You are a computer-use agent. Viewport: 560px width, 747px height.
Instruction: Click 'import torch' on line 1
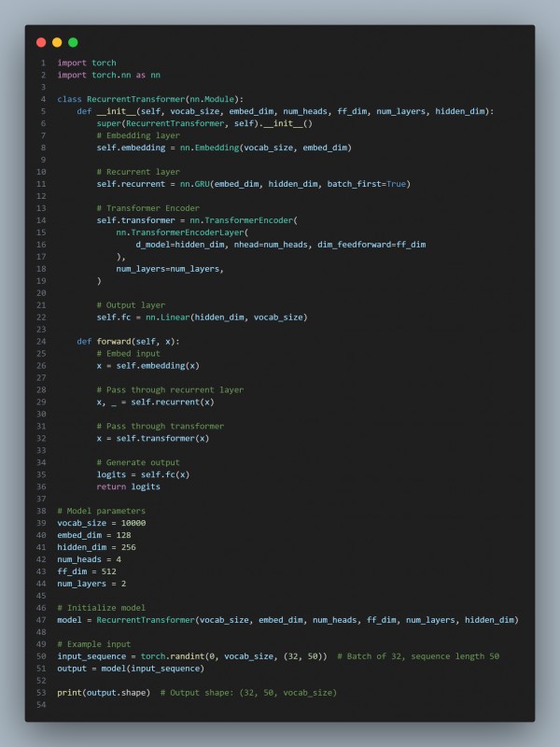(87, 63)
